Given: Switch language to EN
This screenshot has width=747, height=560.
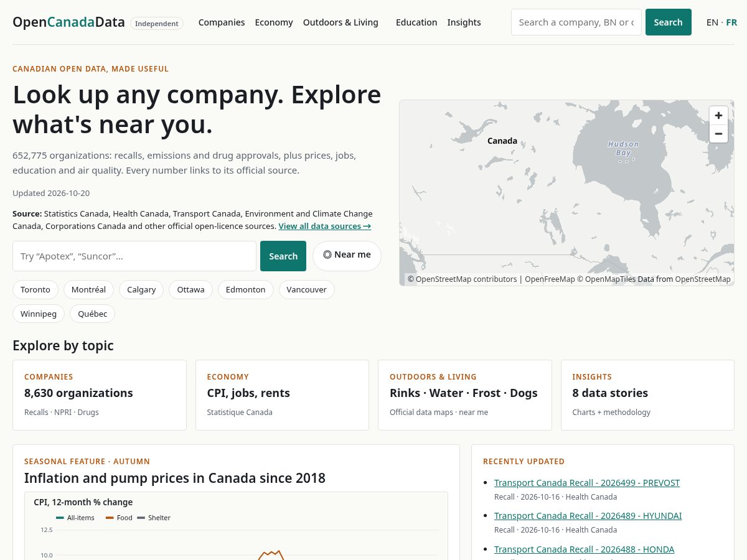Looking at the screenshot, I should [x=712, y=22].
